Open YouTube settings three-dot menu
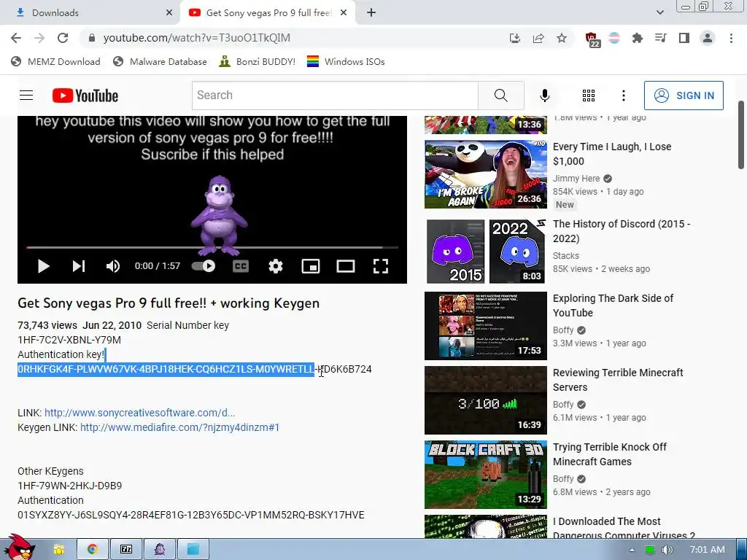 coord(624,96)
